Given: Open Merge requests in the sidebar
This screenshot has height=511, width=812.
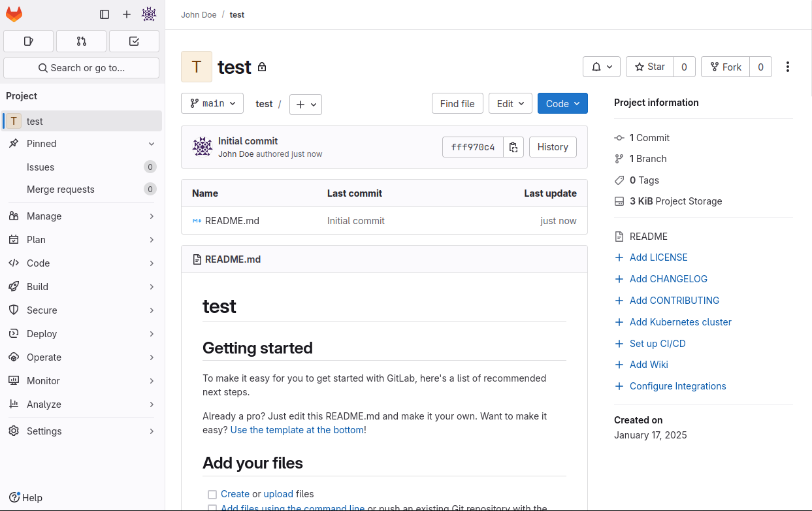Looking at the screenshot, I should (82, 190).
